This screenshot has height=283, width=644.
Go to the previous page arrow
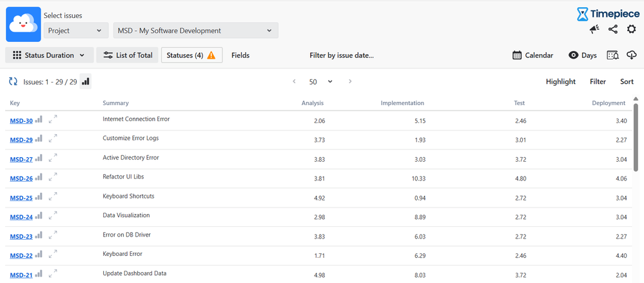[294, 81]
